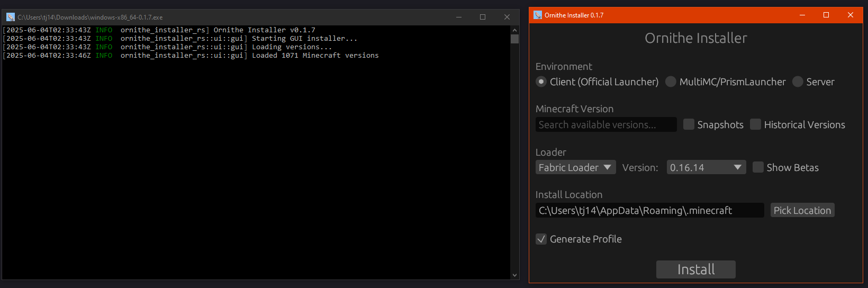This screenshot has width=868, height=288.
Task: Click the Install button
Action: pyautogui.click(x=696, y=269)
